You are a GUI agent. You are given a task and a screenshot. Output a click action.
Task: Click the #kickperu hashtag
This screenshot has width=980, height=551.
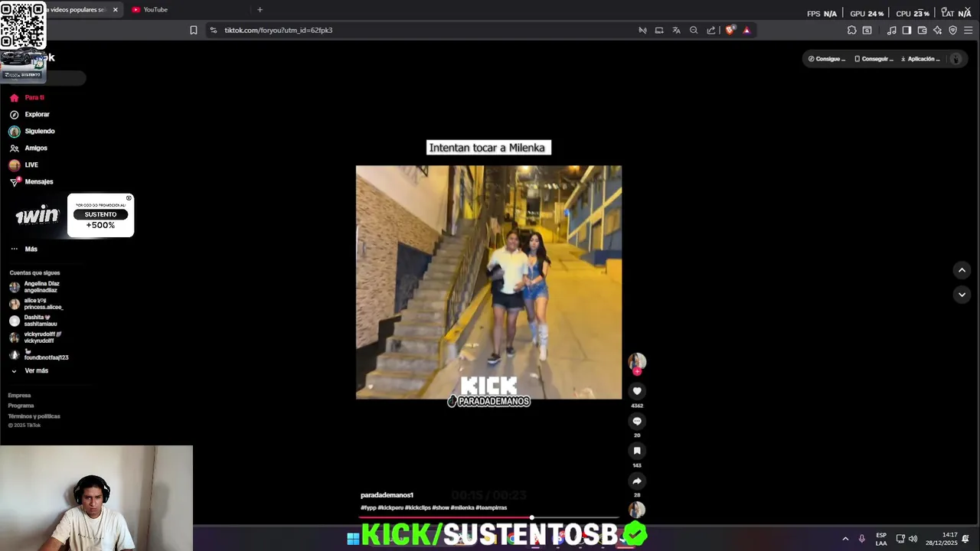pyautogui.click(x=390, y=508)
